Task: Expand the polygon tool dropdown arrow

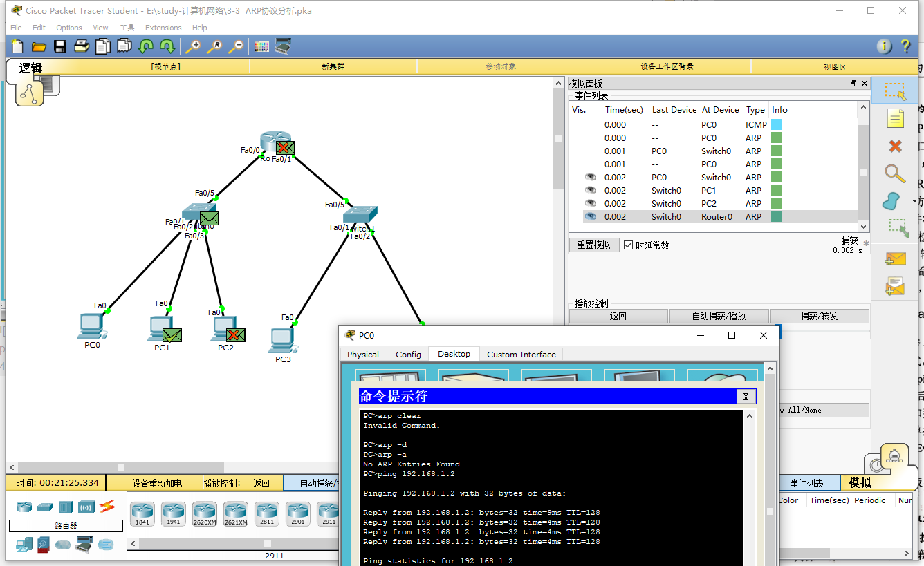Action: (x=914, y=201)
